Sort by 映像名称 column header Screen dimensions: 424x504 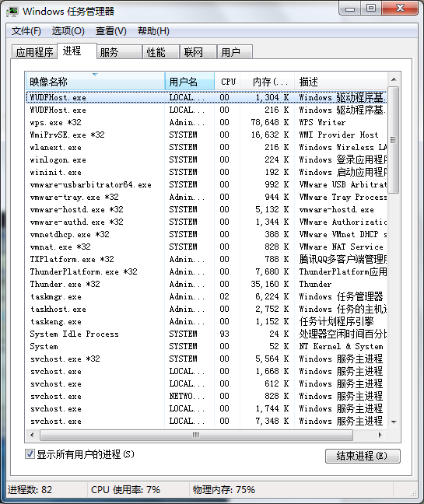95,82
